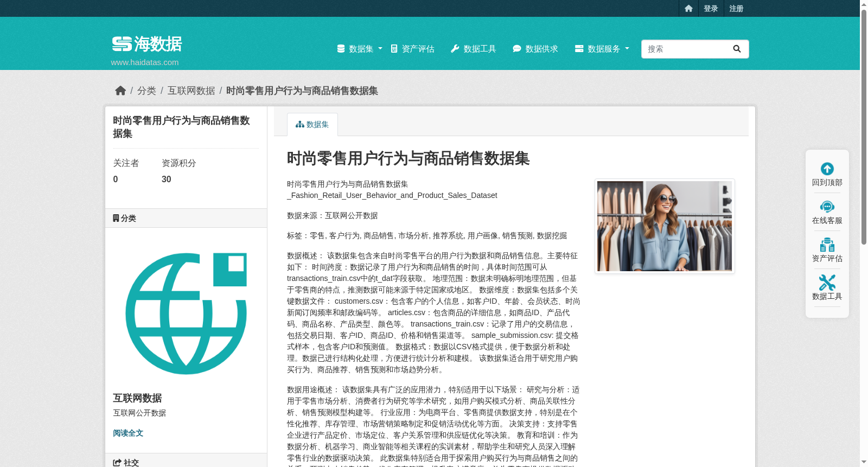Click the breadcrumb home icon
868x467 pixels.
[120, 91]
